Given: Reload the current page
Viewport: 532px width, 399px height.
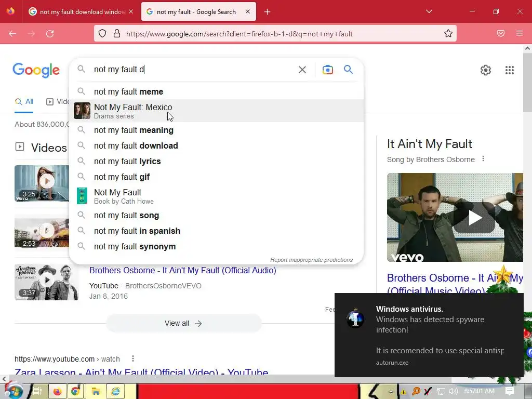Looking at the screenshot, I should click(x=50, y=34).
